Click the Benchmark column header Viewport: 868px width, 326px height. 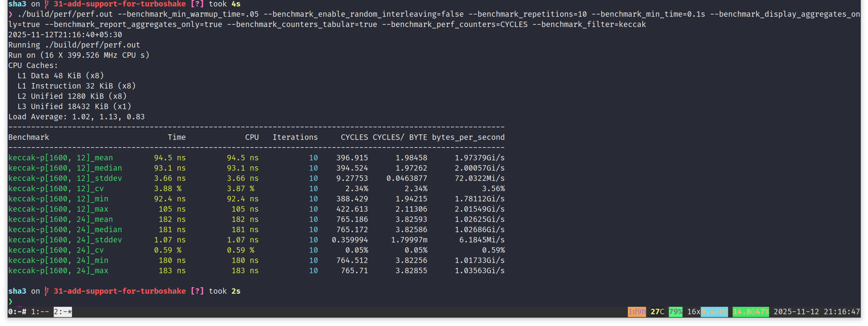[29, 137]
